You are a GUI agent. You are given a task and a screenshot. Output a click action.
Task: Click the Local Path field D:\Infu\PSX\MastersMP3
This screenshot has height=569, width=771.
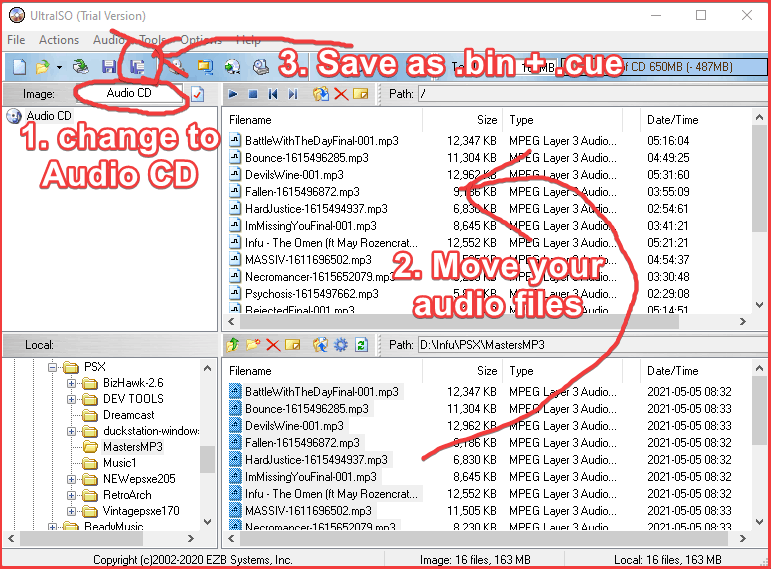[x=592, y=345]
